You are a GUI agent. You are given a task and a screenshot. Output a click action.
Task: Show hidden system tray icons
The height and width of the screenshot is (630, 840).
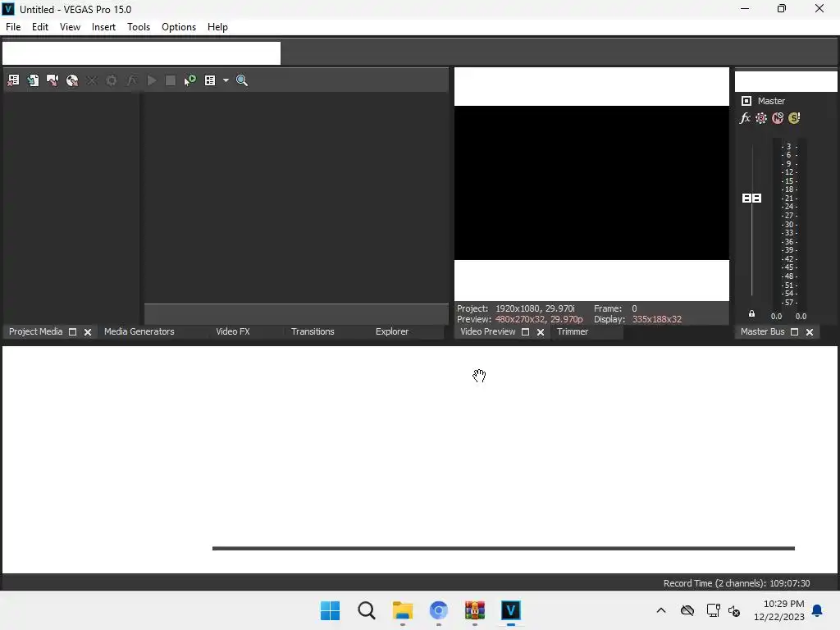[x=661, y=610]
